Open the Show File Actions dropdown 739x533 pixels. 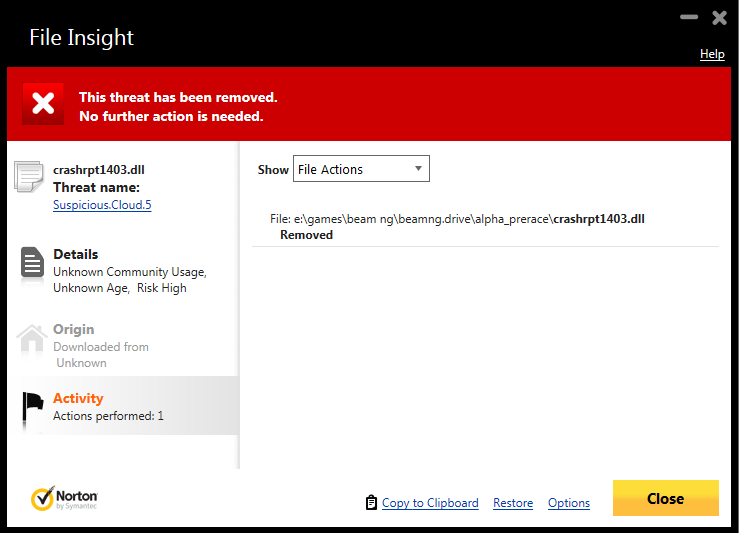click(x=361, y=169)
